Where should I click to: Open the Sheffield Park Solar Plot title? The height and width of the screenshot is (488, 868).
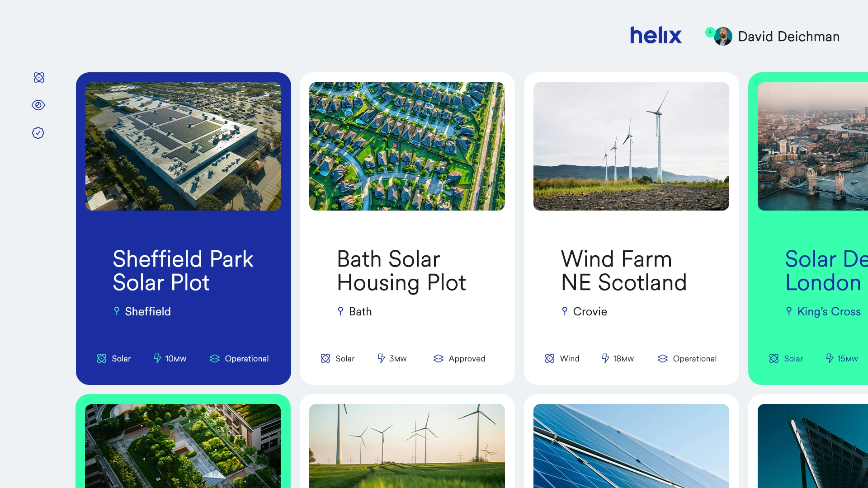pyautogui.click(x=183, y=270)
